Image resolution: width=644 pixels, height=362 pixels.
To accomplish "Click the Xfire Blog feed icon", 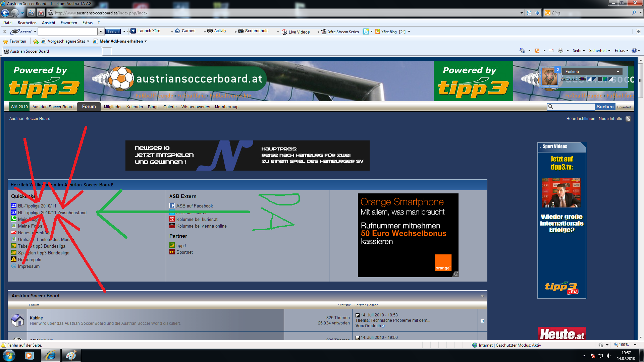I will [x=377, y=32].
